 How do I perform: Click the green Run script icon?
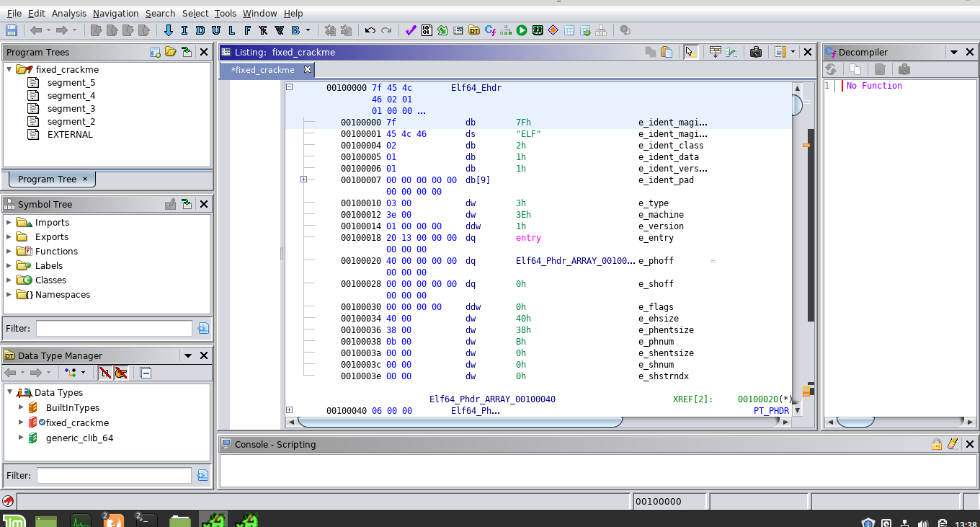pos(521,30)
